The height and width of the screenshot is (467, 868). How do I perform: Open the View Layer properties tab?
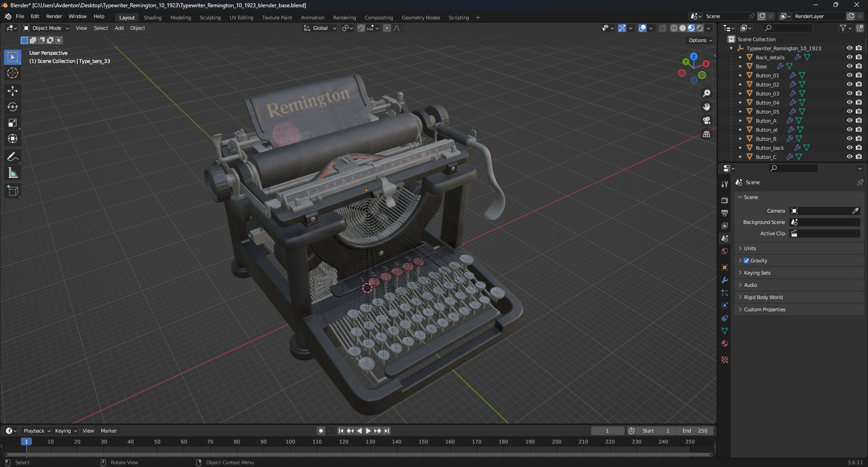point(725,225)
